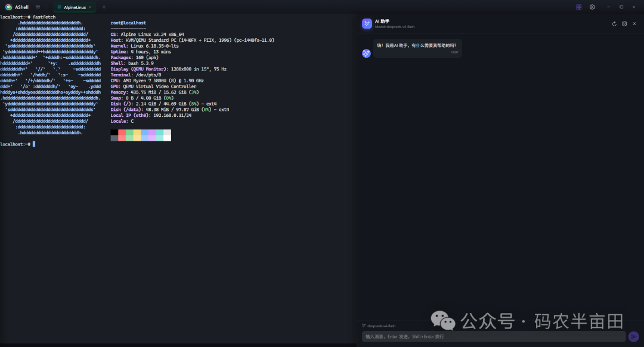
Task: Click the Local IP (eth0) line
Action: [x=151, y=116]
